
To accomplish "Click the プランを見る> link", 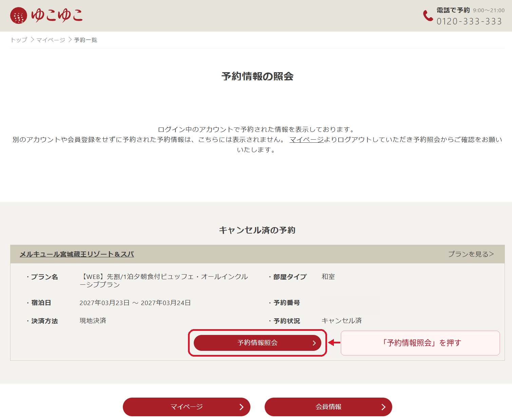I will click(x=471, y=254).
